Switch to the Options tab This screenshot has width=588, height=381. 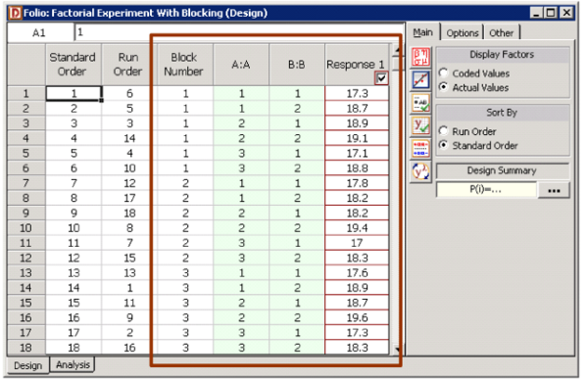tap(462, 33)
